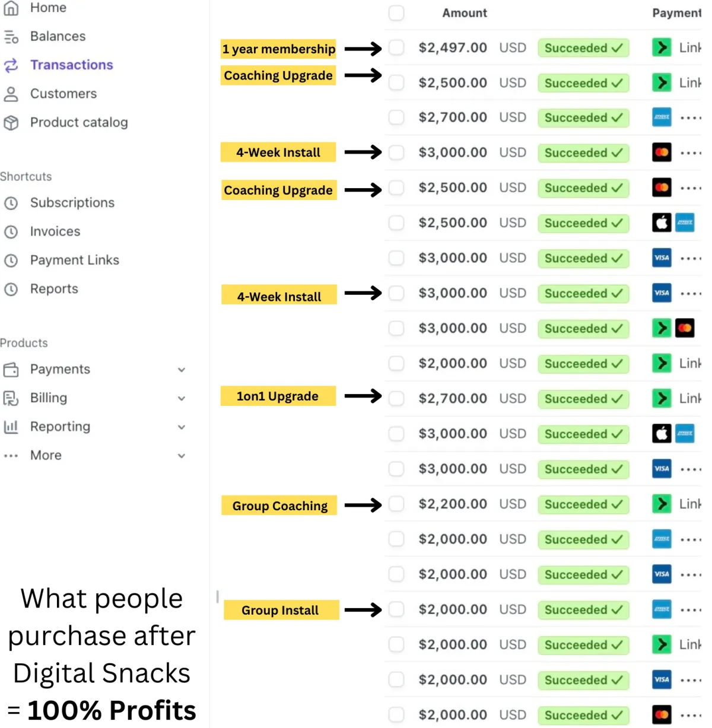This screenshot has width=712, height=728.
Task: Go to Invoices shortcut
Action: (x=55, y=231)
